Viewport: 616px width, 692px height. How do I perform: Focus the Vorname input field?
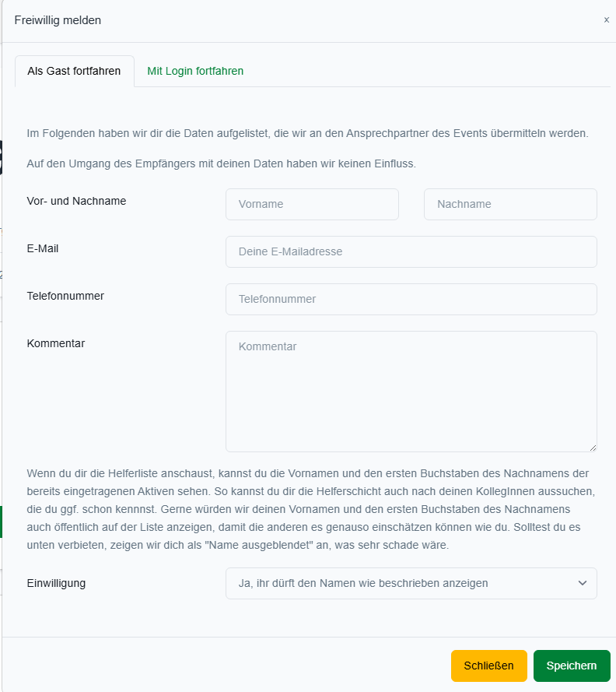pyautogui.click(x=312, y=204)
